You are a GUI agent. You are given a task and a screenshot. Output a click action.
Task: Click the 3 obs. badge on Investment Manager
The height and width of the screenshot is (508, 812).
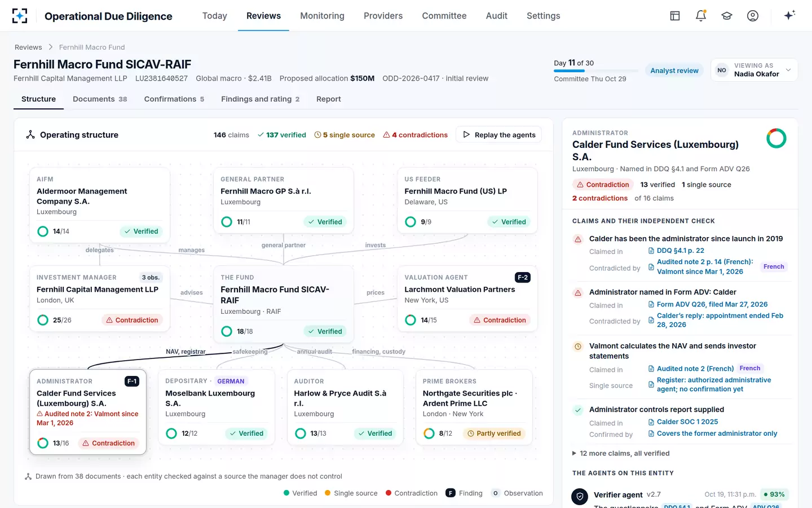[151, 278]
